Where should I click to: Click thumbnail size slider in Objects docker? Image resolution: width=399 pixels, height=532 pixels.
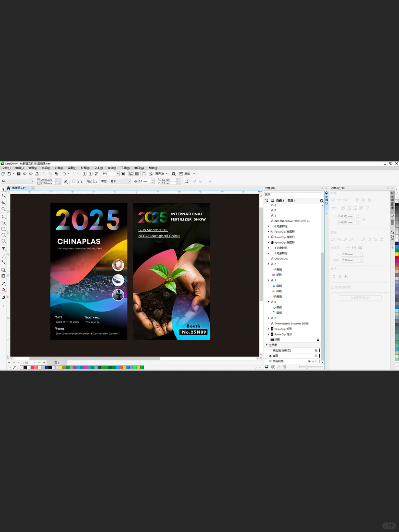(x=307, y=367)
